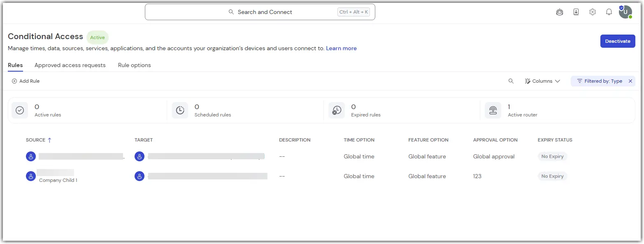Image resolution: width=644 pixels, height=244 pixels.
Task: Open the user profile avatar
Action: point(625,12)
